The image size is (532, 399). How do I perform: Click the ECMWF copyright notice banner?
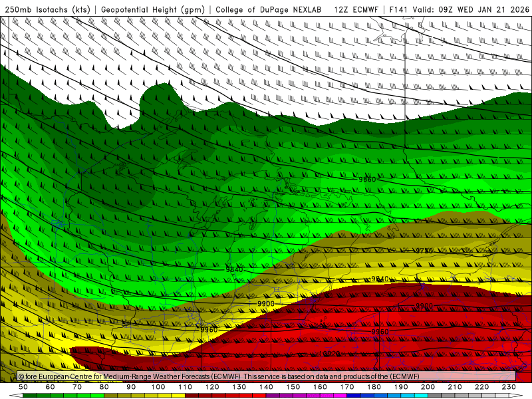pos(267,376)
